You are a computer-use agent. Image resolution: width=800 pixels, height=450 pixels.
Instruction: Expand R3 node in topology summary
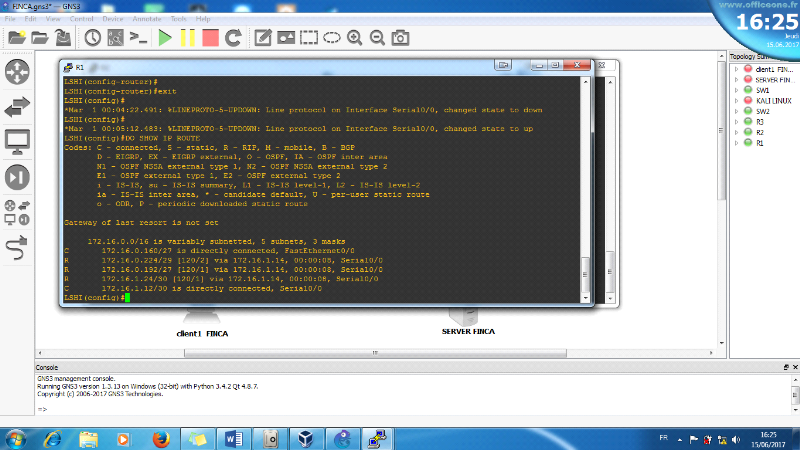coord(736,122)
